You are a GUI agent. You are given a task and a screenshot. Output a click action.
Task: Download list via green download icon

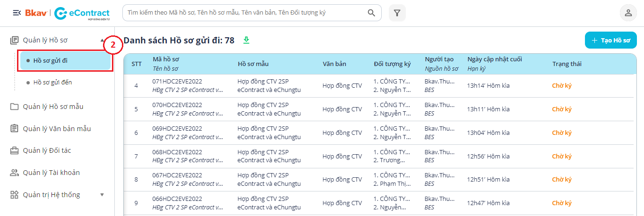[246, 40]
